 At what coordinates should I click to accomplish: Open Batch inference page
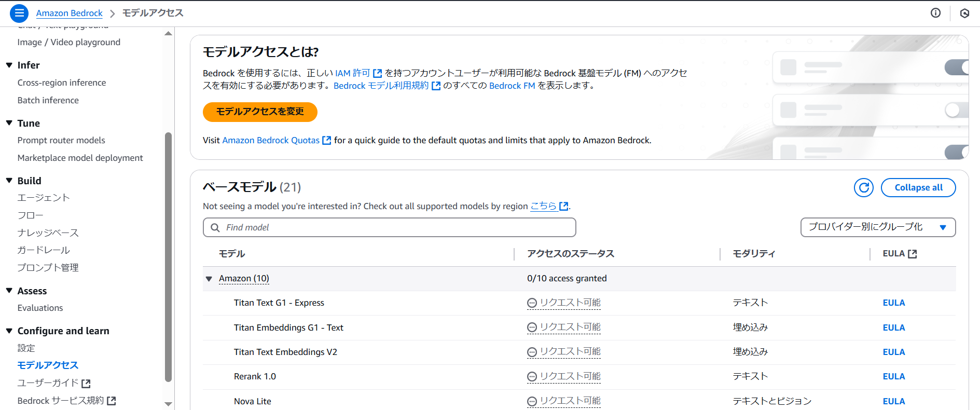tap(48, 100)
